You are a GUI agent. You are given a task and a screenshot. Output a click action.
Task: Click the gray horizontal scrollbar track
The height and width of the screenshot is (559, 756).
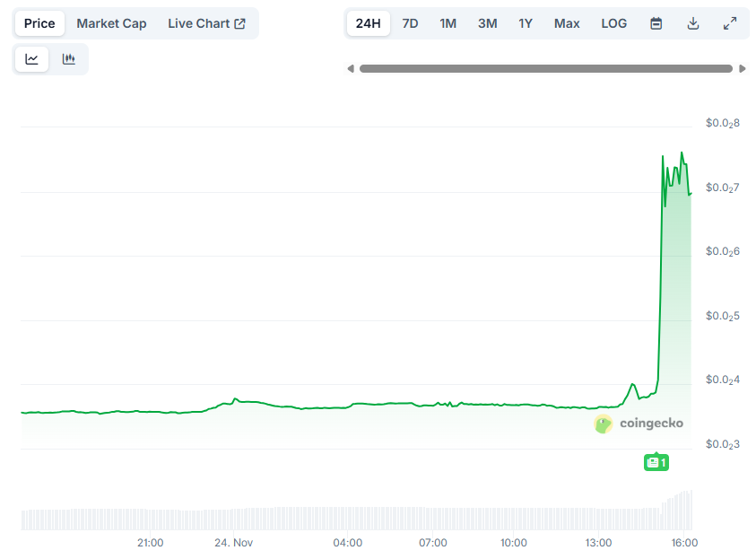547,67
